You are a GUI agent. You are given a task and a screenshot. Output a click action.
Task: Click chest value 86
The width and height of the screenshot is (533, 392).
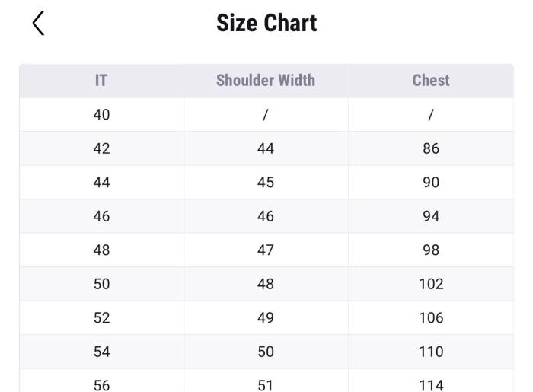(x=431, y=148)
